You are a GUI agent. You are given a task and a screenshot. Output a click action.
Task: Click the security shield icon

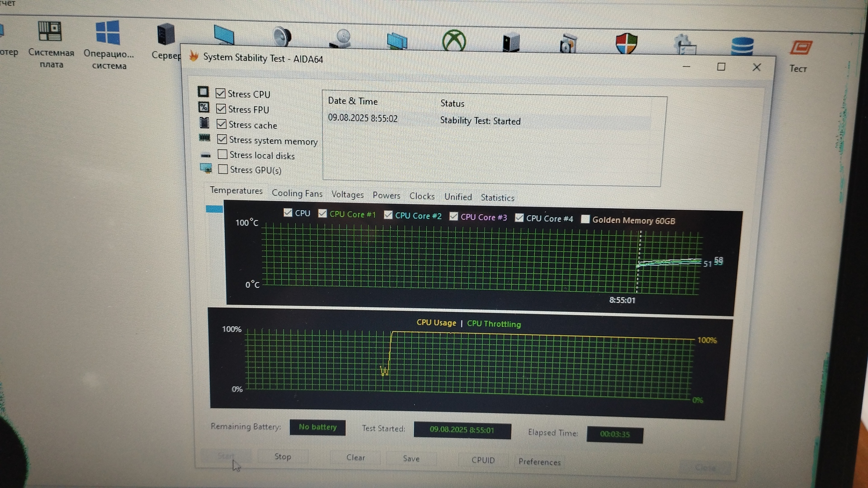626,43
